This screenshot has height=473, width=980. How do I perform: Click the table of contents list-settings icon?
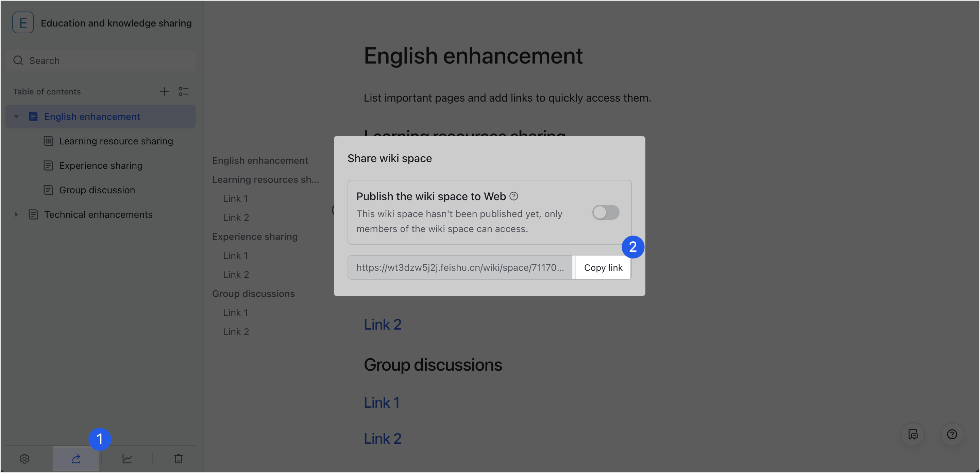pos(184,91)
